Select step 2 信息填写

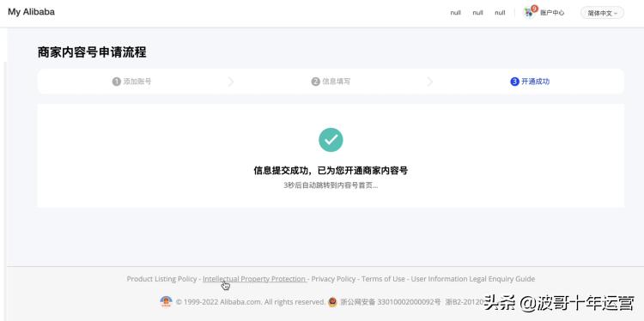[x=331, y=82]
